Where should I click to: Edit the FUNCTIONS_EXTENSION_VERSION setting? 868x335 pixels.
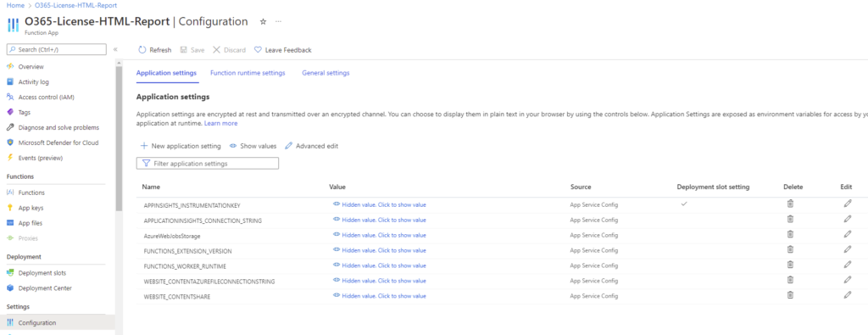(847, 249)
